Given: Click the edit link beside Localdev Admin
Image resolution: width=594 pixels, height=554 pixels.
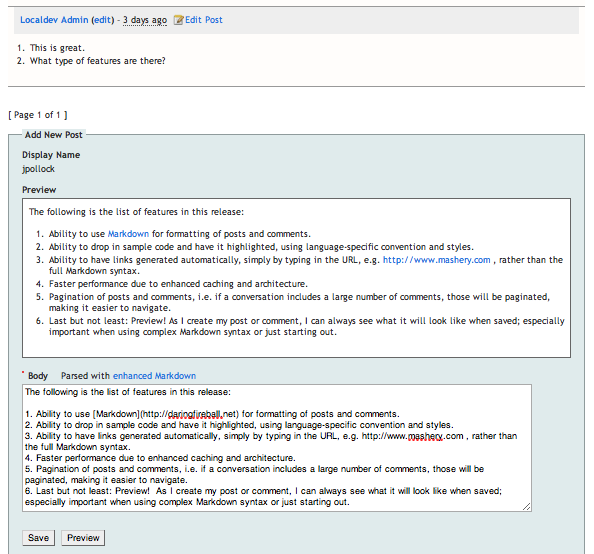Looking at the screenshot, I should pyautogui.click(x=103, y=20).
